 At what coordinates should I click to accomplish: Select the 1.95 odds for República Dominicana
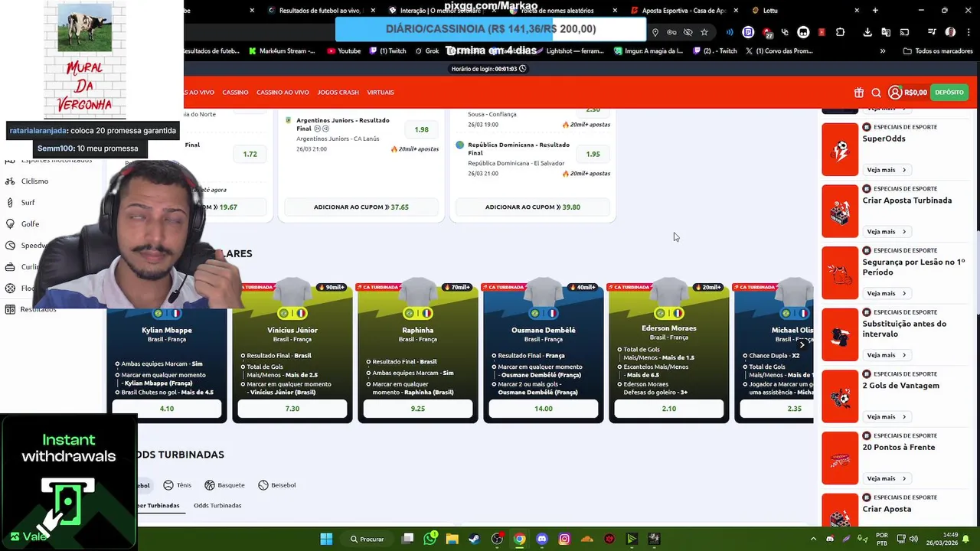593,154
